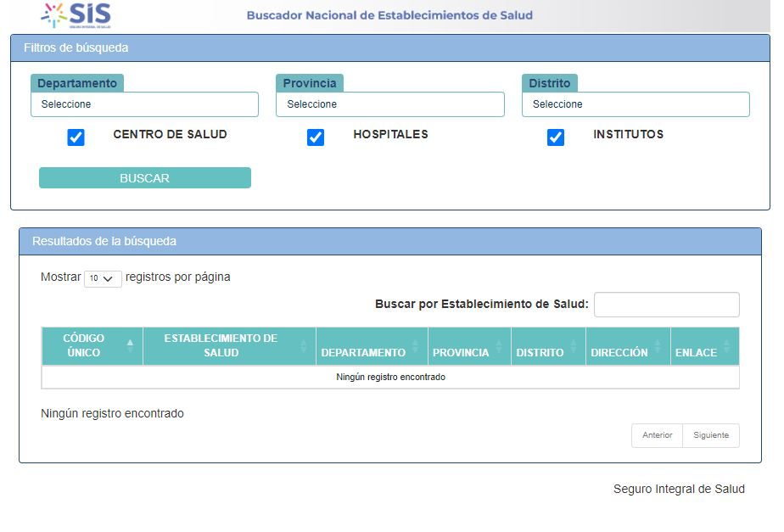This screenshot has width=784, height=532.
Task: Click the Buscador Nacional de Establecimientos de Salud title
Action: 389,15
